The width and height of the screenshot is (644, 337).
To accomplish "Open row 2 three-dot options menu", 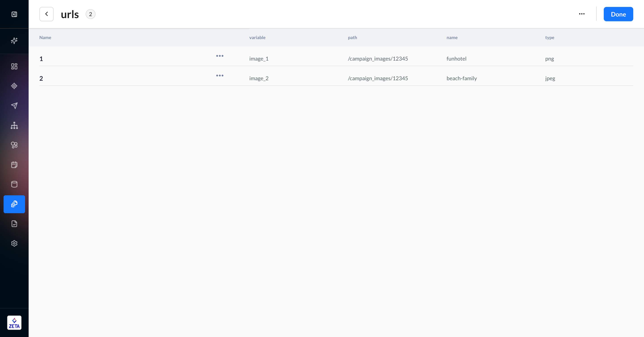I will pyautogui.click(x=220, y=76).
